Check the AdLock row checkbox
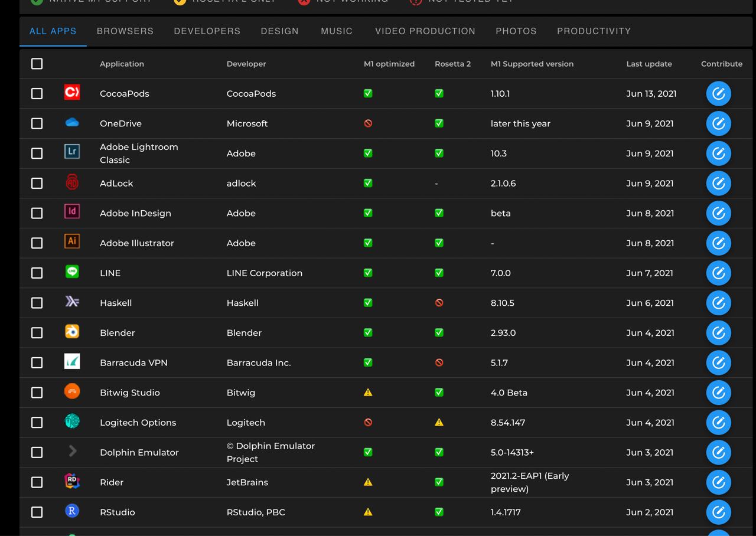The width and height of the screenshot is (756, 536). click(x=37, y=183)
